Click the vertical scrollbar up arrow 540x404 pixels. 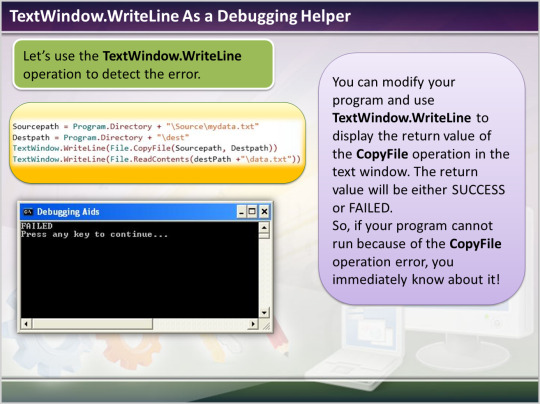264,227
